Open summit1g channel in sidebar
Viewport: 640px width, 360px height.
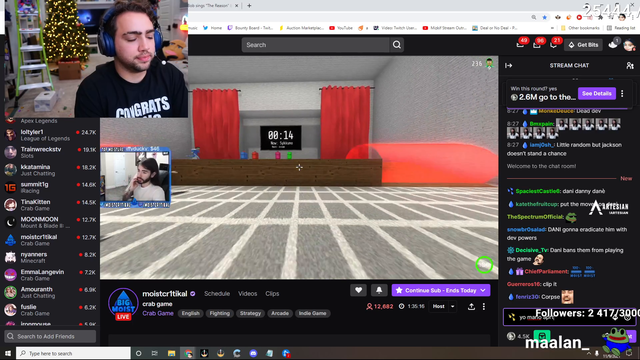pos(50,187)
